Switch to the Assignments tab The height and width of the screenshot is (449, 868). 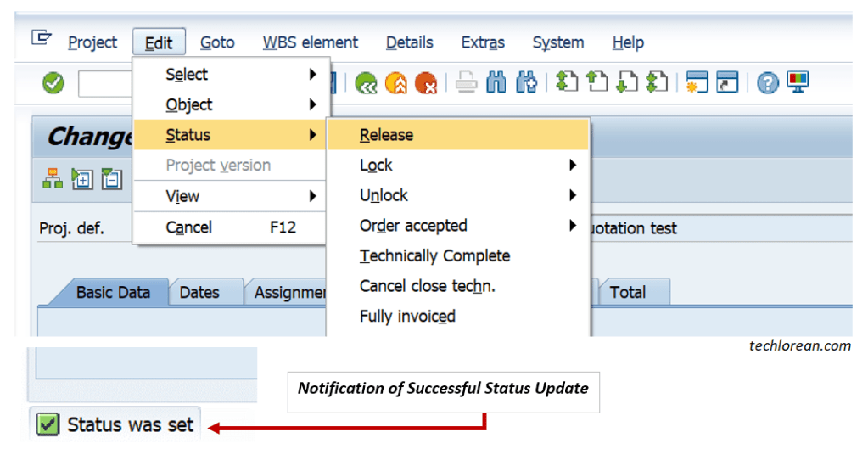[288, 292]
